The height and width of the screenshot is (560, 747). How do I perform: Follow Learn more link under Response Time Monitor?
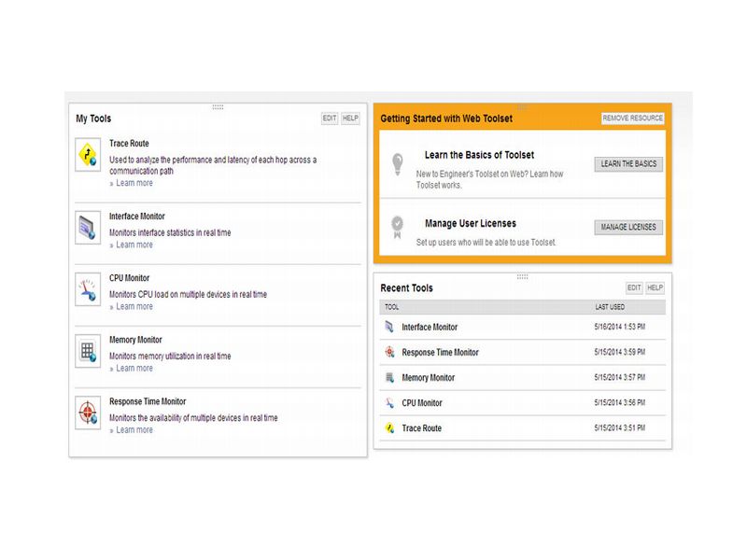pyautogui.click(x=134, y=430)
